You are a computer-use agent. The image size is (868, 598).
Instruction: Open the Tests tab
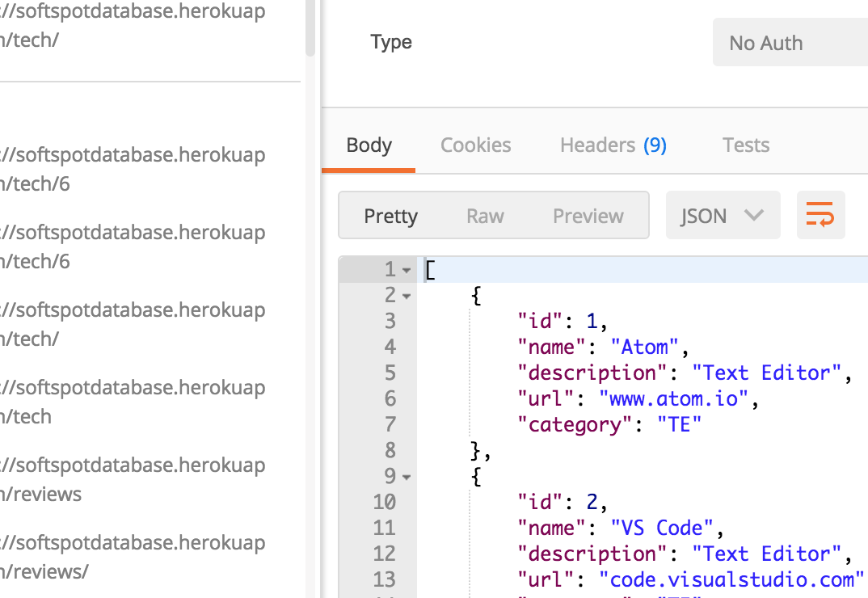746,145
